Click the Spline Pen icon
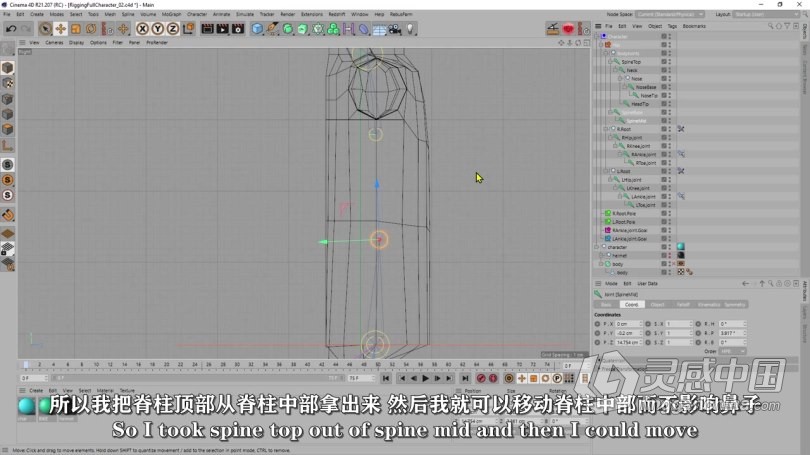The height and width of the screenshot is (455, 810). point(272,29)
